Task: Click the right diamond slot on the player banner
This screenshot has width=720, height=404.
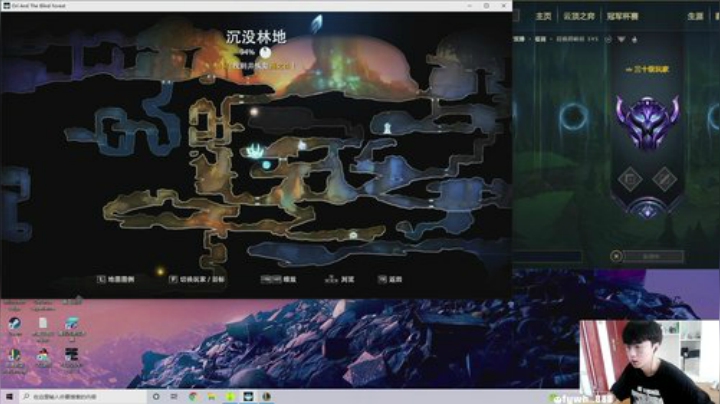Action: click(664, 179)
